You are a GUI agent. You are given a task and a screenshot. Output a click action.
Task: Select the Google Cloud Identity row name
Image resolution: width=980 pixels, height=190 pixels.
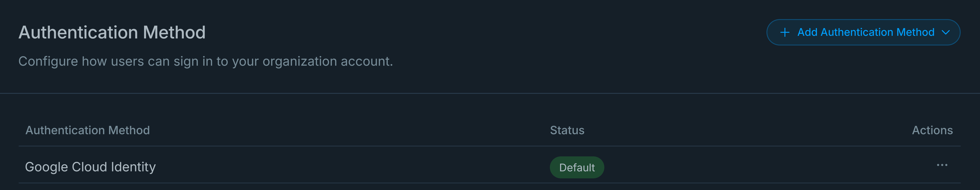[90, 167]
